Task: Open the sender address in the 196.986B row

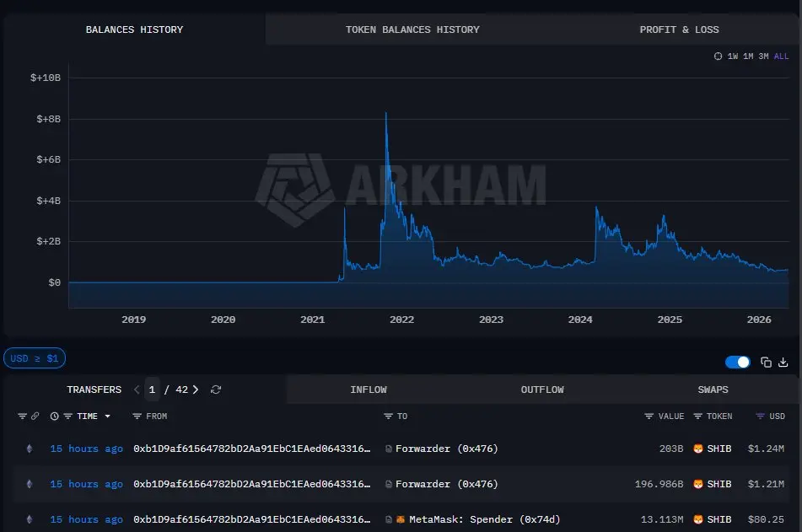Action: tap(251, 484)
